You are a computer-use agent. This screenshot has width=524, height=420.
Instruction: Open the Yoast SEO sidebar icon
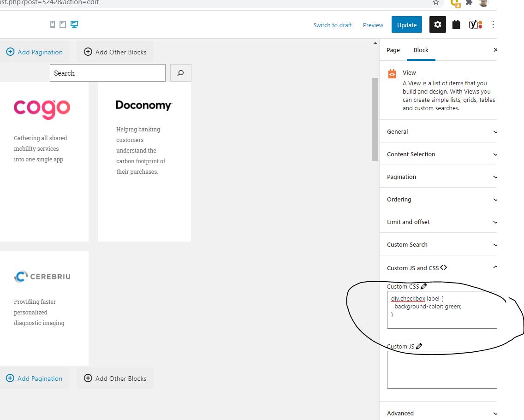click(474, 24)
